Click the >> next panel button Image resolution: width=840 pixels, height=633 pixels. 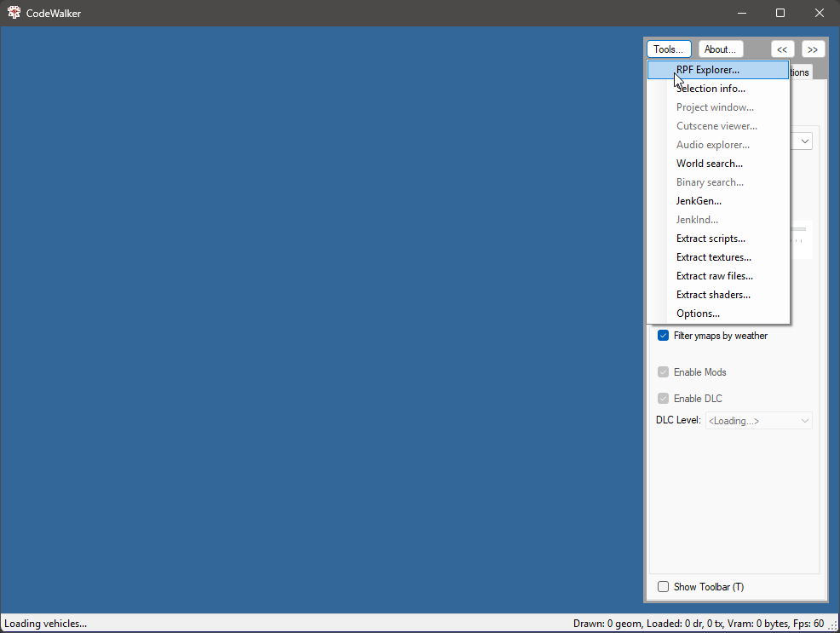pos(813,49)
